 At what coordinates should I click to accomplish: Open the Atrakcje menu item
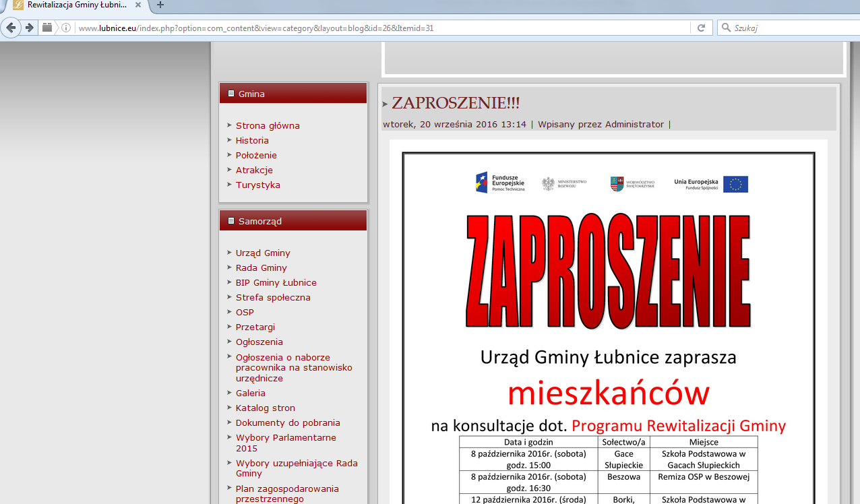click(254, 170)
